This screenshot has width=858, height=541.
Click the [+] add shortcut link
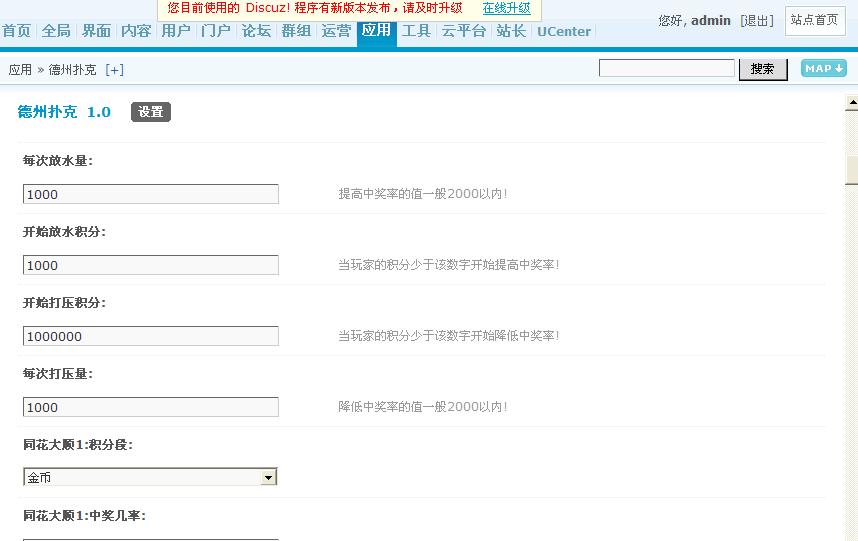point(114,70)
